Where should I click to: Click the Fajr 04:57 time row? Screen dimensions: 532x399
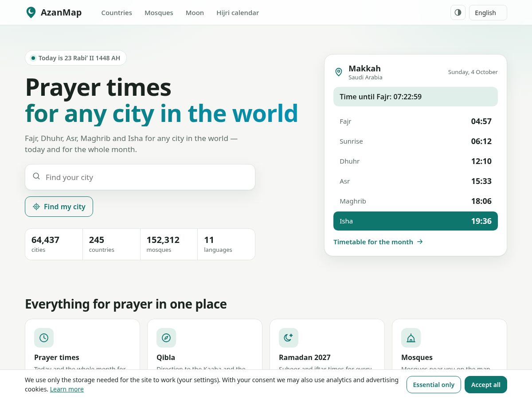tap(415, 121)
